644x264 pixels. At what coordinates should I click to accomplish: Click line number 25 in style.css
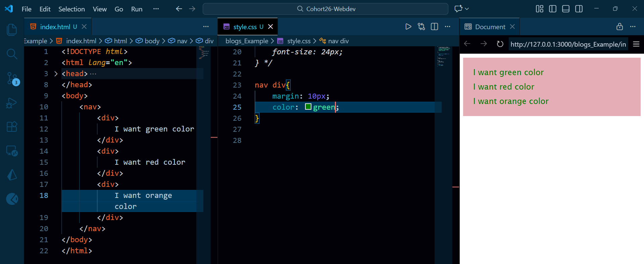click(237, 107)
